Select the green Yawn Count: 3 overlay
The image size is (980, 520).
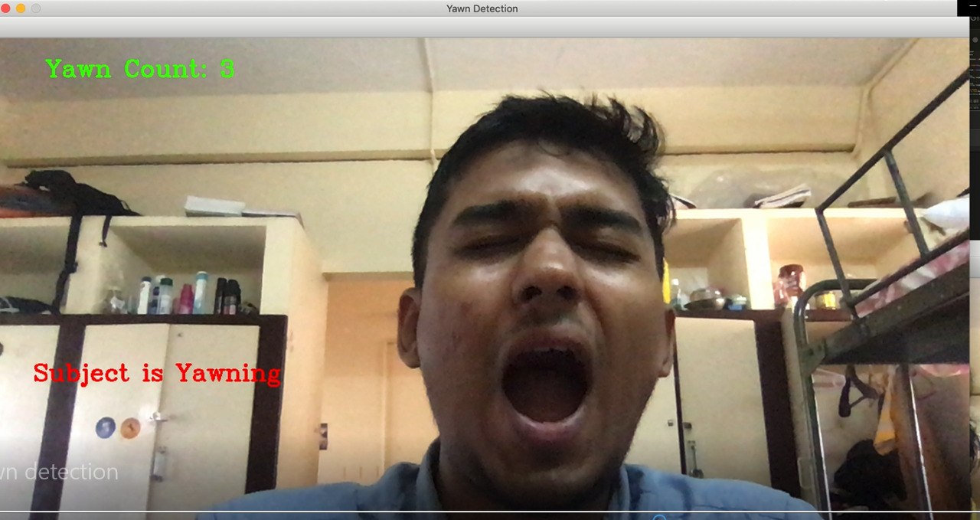point(140,69)
